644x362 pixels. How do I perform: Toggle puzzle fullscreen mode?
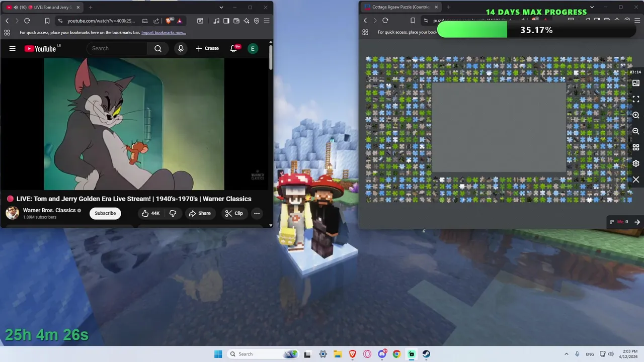click(x=636, y=99)
